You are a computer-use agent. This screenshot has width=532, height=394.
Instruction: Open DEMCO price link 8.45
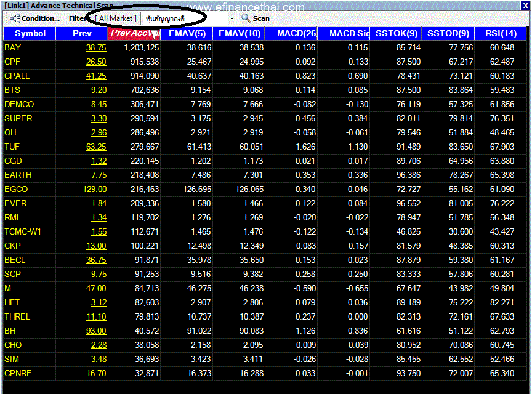(x=99, y=105)
